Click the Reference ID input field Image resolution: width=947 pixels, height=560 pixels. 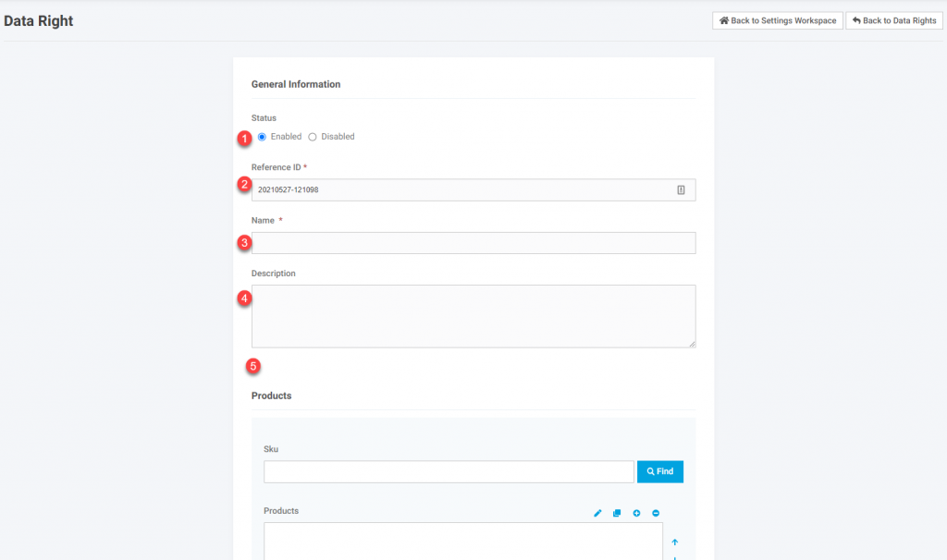pyautogui.click(x=473, y=189)
